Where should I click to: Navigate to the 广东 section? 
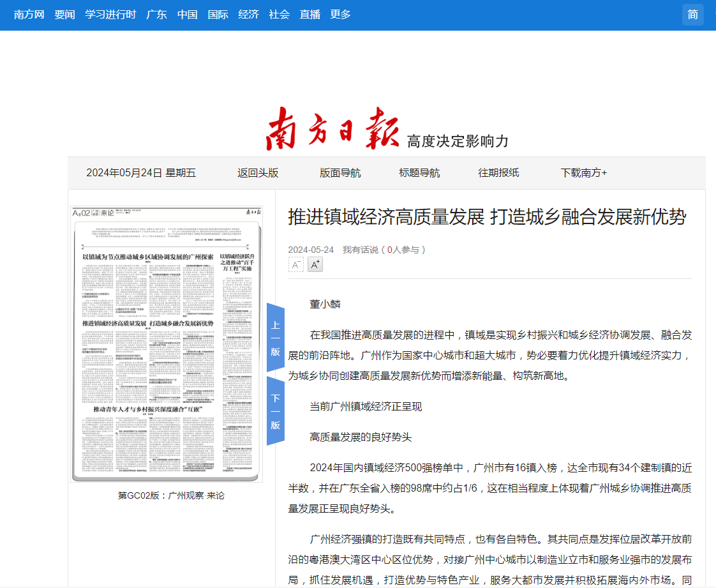click(157, 15)
